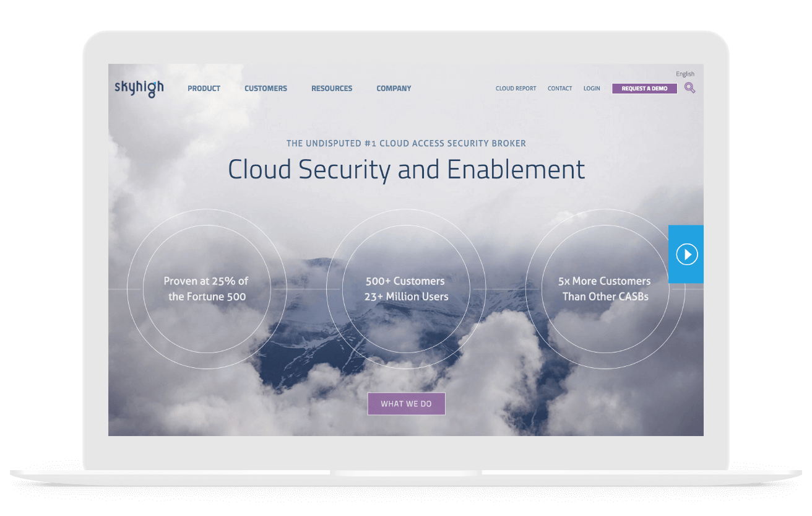This screenshot has height=516, width=812.
Task: Click the Login link
Action: 592,89
